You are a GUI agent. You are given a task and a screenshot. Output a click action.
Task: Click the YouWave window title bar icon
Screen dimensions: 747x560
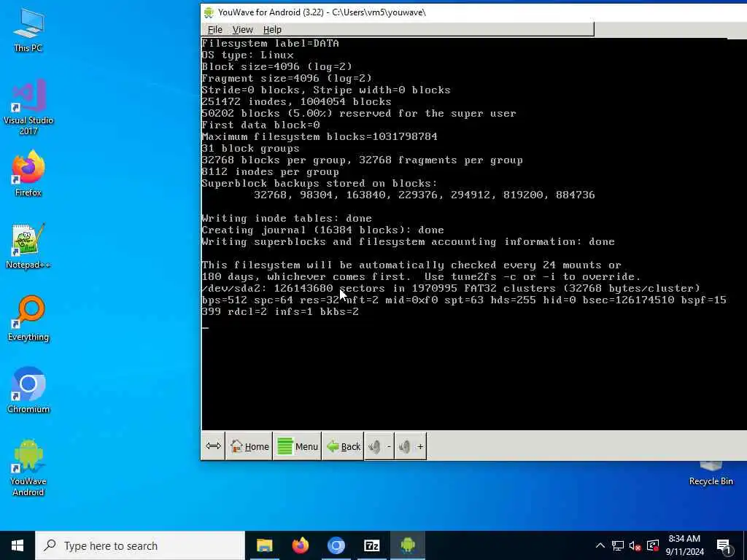click(209, 12)
